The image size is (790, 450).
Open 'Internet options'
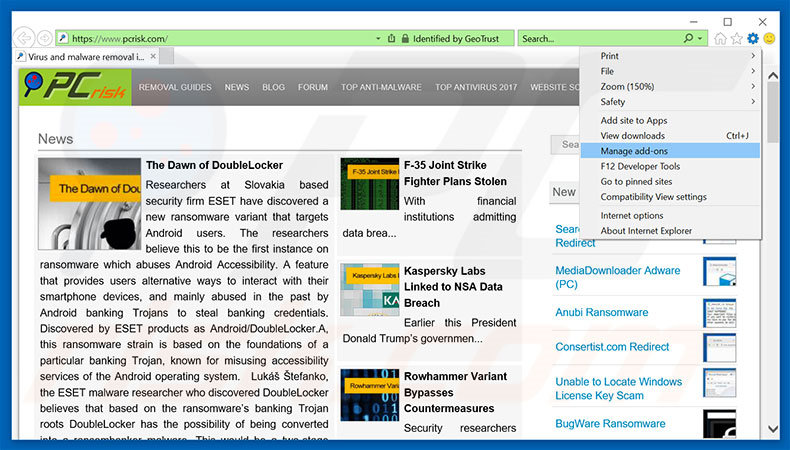670,215
